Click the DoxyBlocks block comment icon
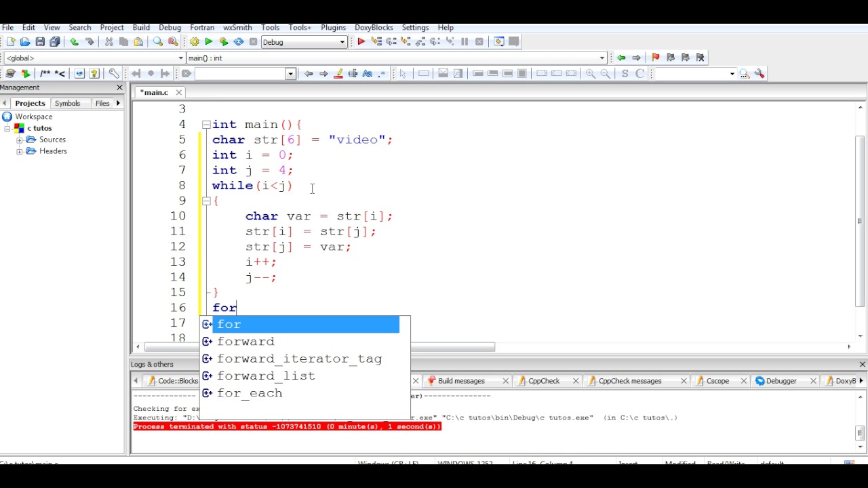The image size is (868, 488). 45,74
